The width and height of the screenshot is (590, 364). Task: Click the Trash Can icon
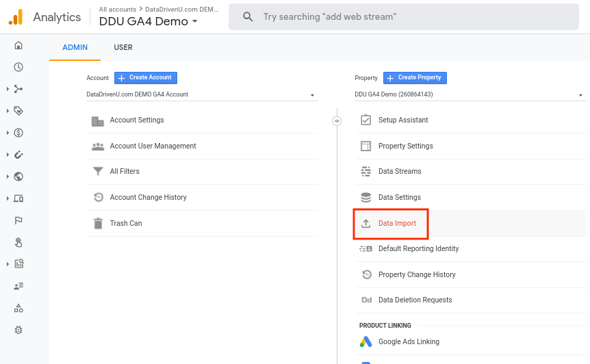tap(98, 223)
